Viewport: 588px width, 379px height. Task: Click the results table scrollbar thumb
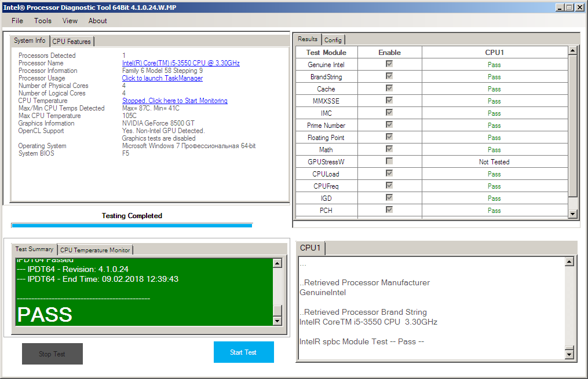[x=572, y=126]
